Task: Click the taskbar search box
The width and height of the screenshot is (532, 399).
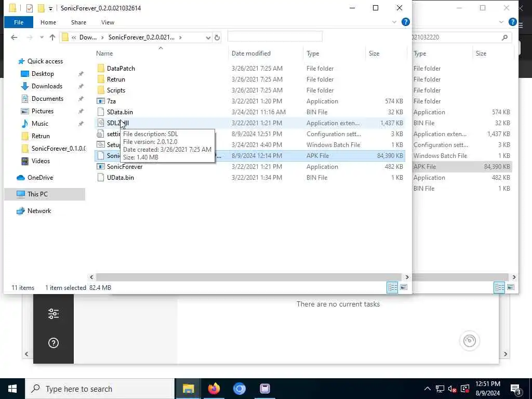Action: coord(99,389)
